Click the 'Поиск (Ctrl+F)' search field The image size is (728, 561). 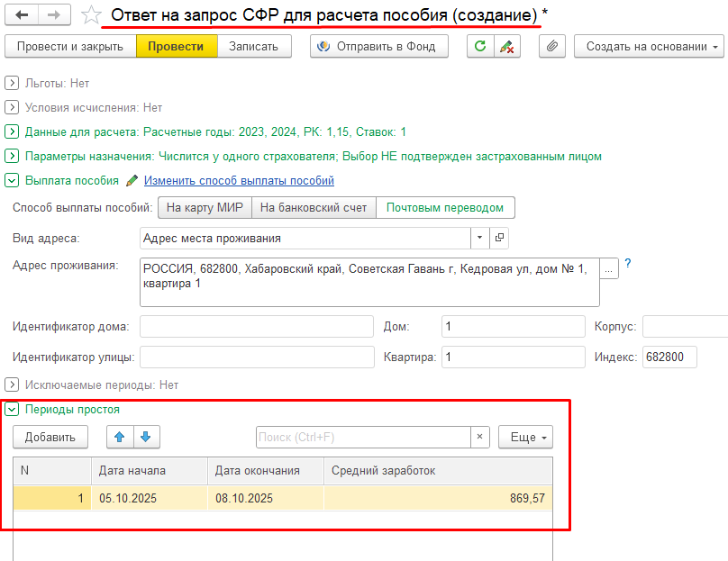point(363,437)
